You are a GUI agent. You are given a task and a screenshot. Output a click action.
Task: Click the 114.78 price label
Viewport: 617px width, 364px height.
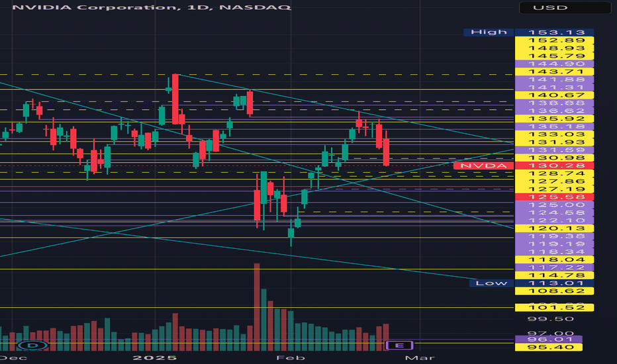point(554,275)
